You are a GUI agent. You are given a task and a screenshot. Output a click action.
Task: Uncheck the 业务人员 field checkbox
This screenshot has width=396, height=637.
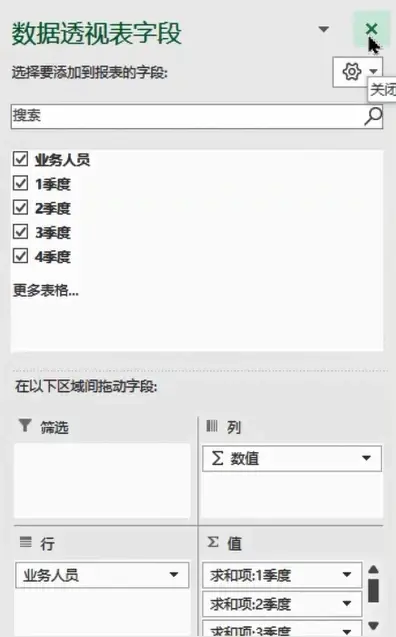[x=20, y=159]
